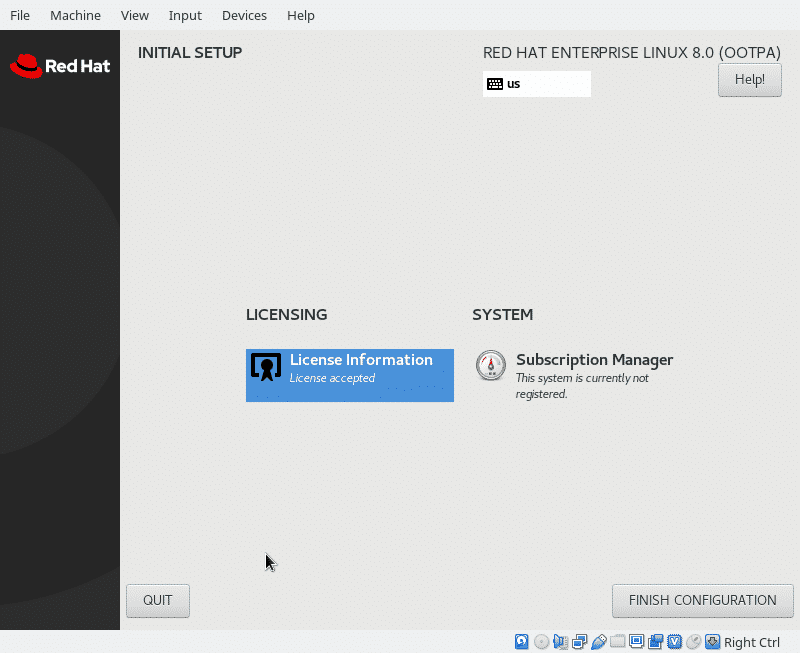Open License Information spoke
Screen dimensions: 800x653
[x=349, y=375]
